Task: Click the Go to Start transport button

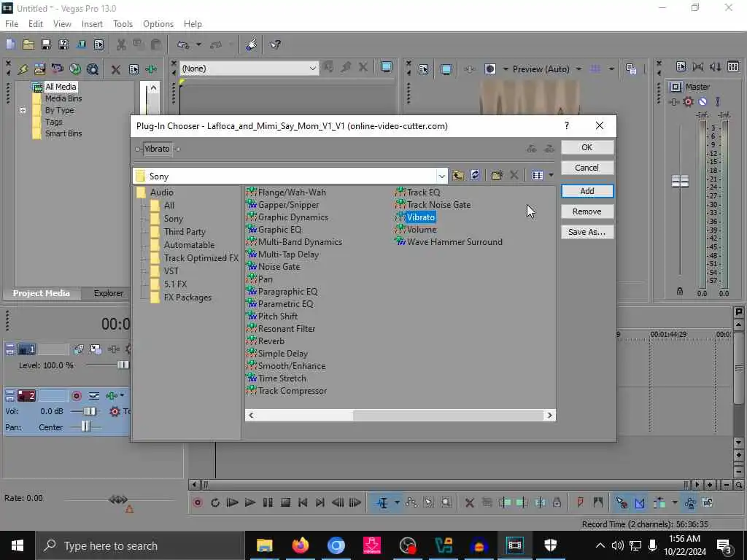Action: point(303,502)
